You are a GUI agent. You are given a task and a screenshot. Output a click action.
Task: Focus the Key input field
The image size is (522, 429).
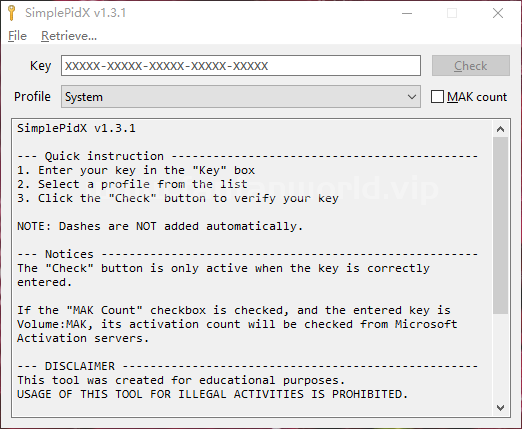[x=241, y=66]
